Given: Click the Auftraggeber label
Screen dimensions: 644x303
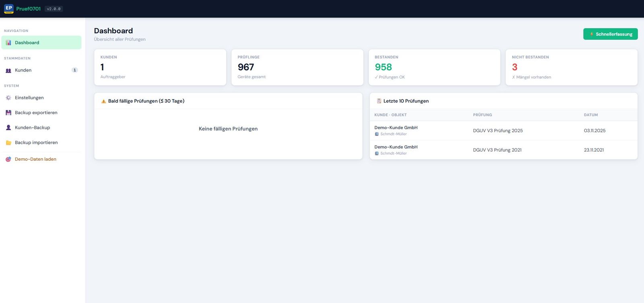Looking at the screenshot, I should click(113, 77).
